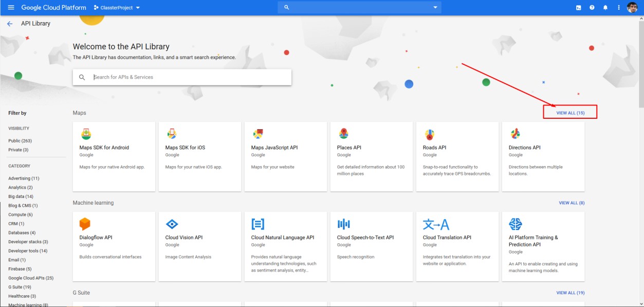The width and height of the screenshot is (644, 307).
Task: Click the back arrow beside API Library
Action: point(10,24)
